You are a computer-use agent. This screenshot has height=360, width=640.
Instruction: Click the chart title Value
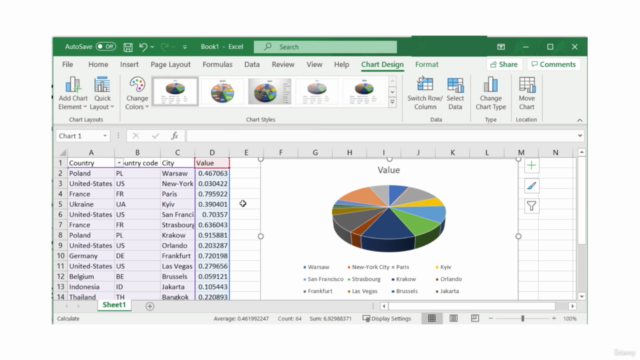click(x=389, y=170)
